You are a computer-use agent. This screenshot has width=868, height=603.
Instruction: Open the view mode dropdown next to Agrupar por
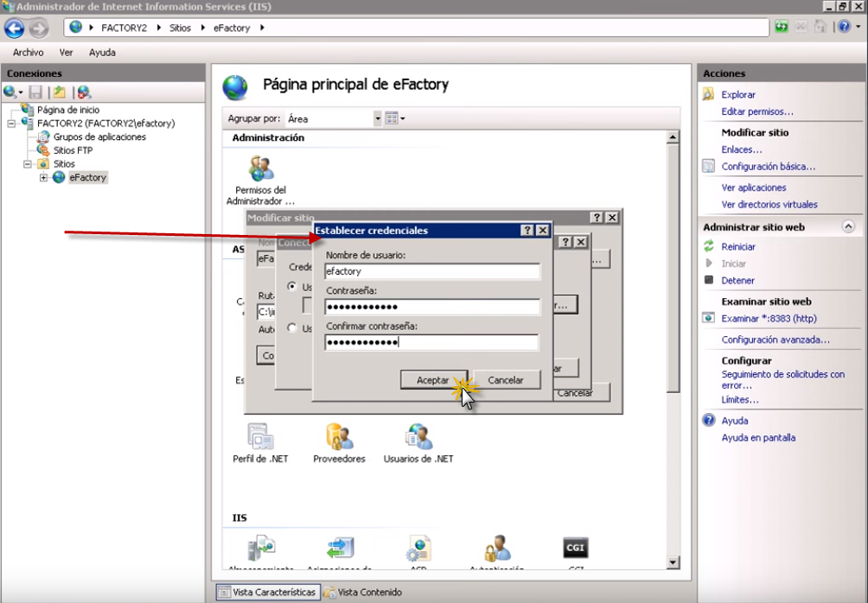[403, 118]
